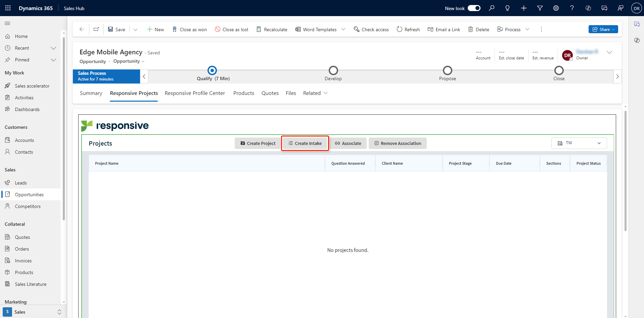This screenshot has height=318, width=644.
Task: Click the Project Name column header
Action: pyautogui.click(x=207, y=163)
